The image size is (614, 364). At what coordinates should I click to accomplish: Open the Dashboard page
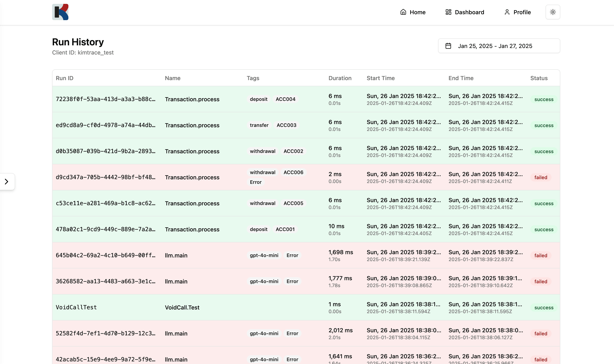coord(465,12)
